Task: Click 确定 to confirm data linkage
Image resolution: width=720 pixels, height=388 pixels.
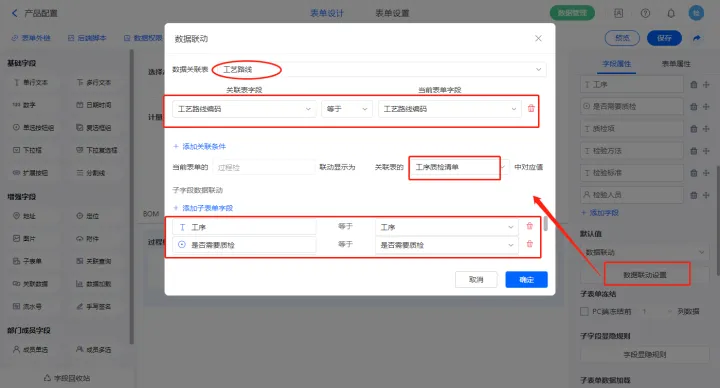Action: point(526,280)
